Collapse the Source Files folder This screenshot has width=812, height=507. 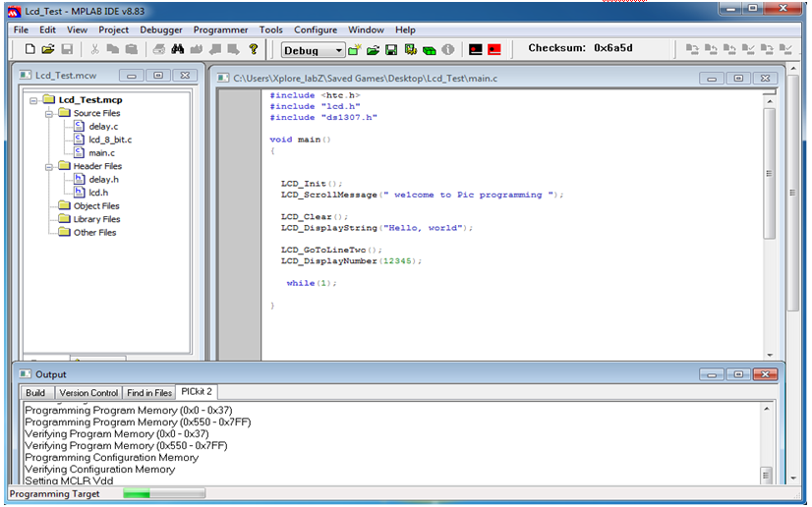pyautogui.click(x=49, y=114)
